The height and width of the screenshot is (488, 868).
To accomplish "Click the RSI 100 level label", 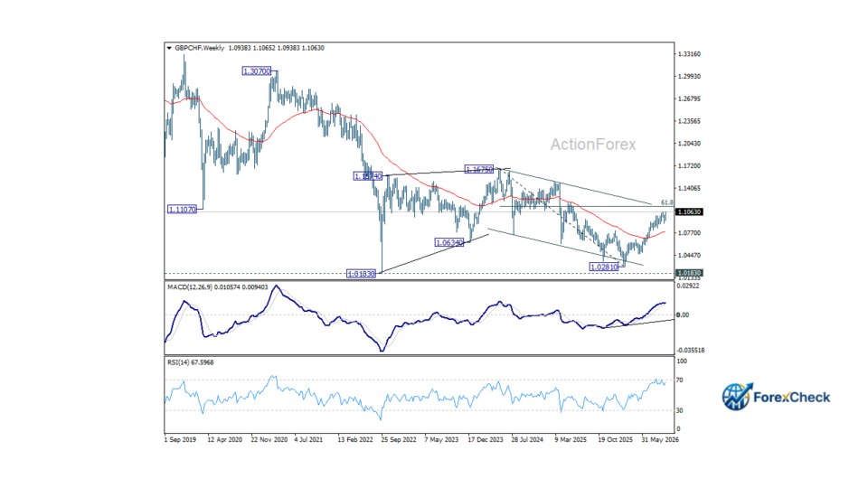I will (682, 361).
